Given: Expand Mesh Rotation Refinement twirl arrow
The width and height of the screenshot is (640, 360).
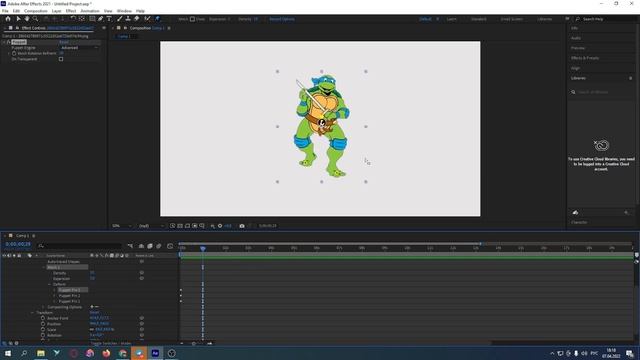Looking at the screenshot, I should coord(9,53).
